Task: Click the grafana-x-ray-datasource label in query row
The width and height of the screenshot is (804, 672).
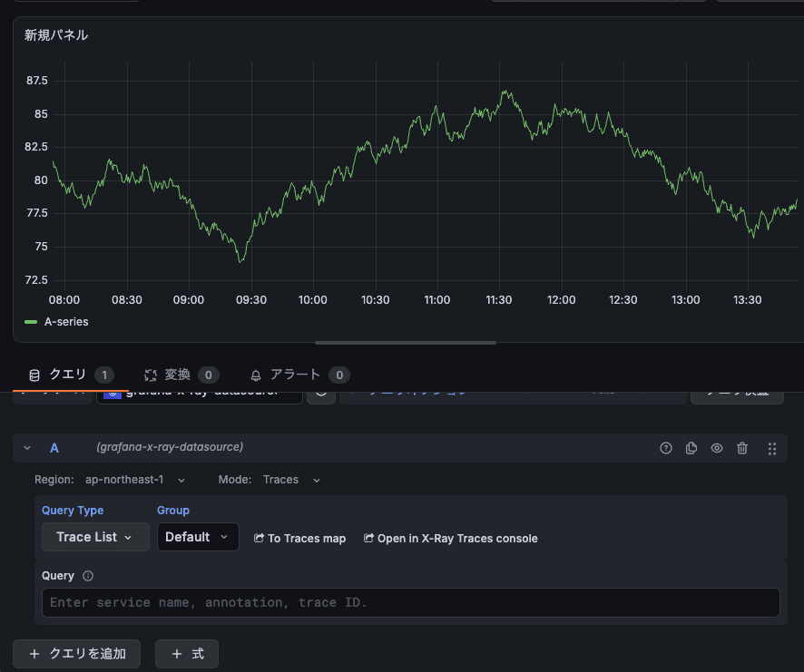Action: pos(170,447)
